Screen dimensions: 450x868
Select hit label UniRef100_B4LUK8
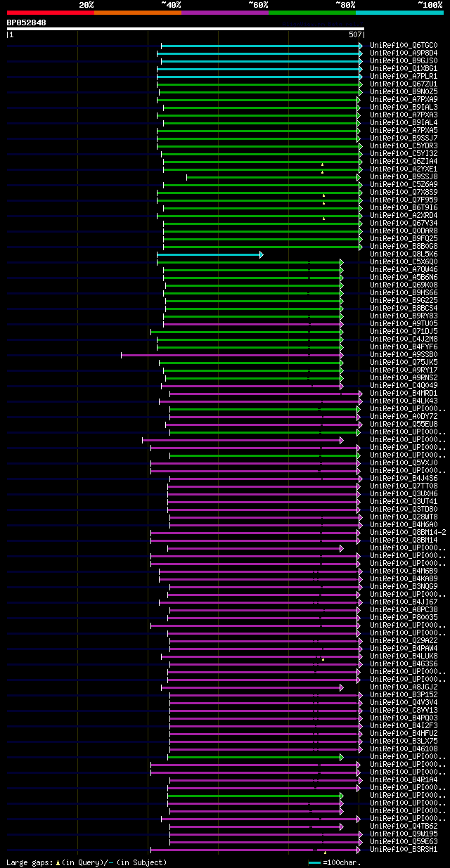point(404,656)
